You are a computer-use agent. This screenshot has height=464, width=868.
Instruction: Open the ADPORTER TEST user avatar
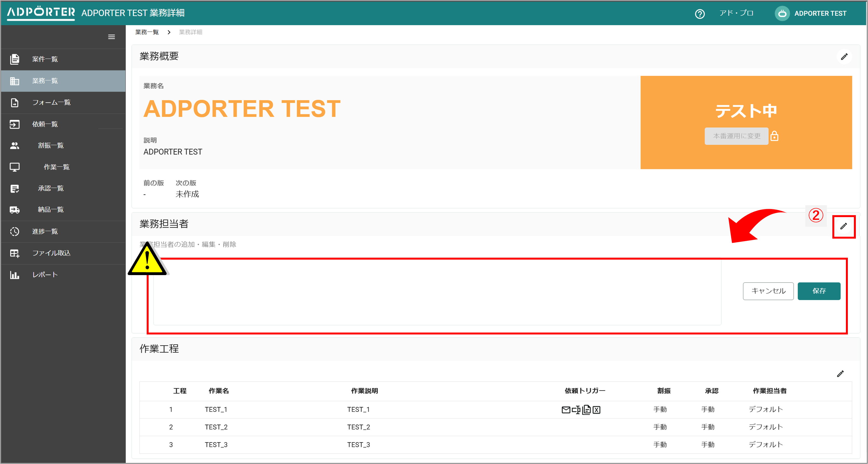(x=782, y=14)
